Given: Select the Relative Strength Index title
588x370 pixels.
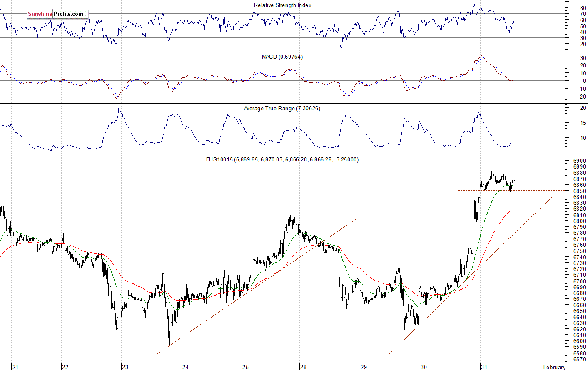Looking at the screenshot, I should (283, 5).
